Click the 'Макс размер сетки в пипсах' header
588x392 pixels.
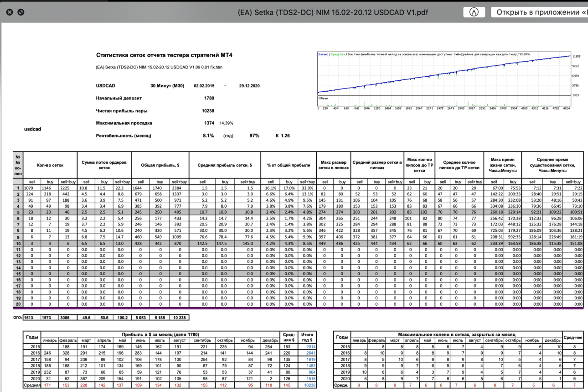click(334, 165)
